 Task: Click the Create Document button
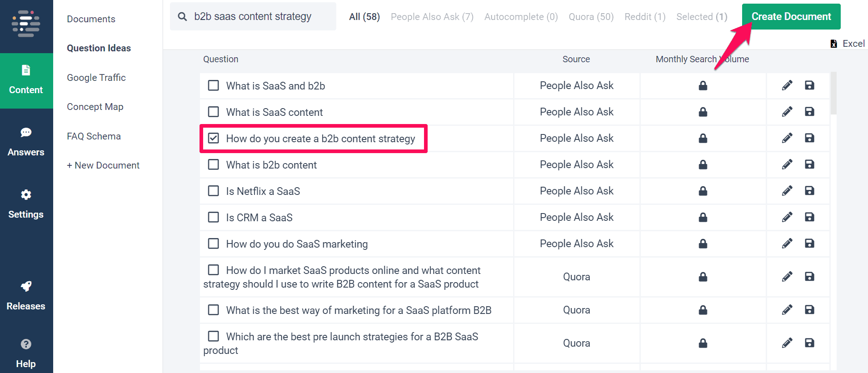click(x=791, y=17)
